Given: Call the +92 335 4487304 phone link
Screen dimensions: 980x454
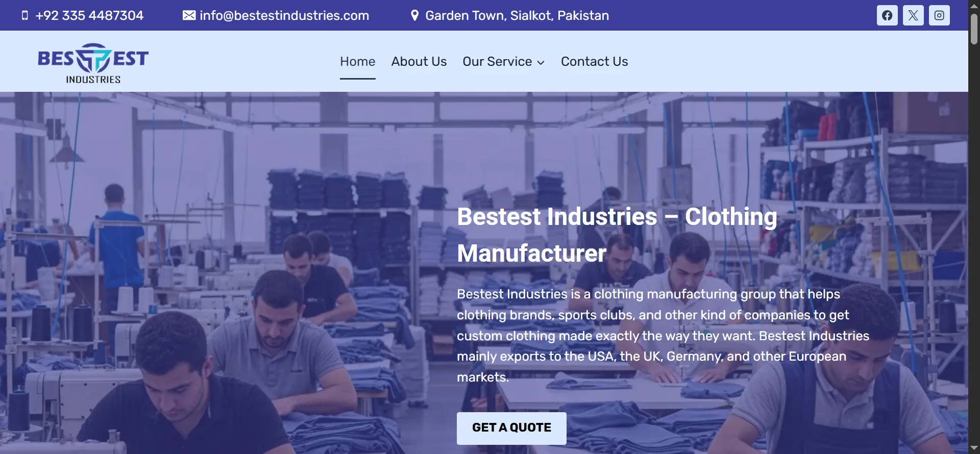Looking at the screenshot, I should (89, 15).
